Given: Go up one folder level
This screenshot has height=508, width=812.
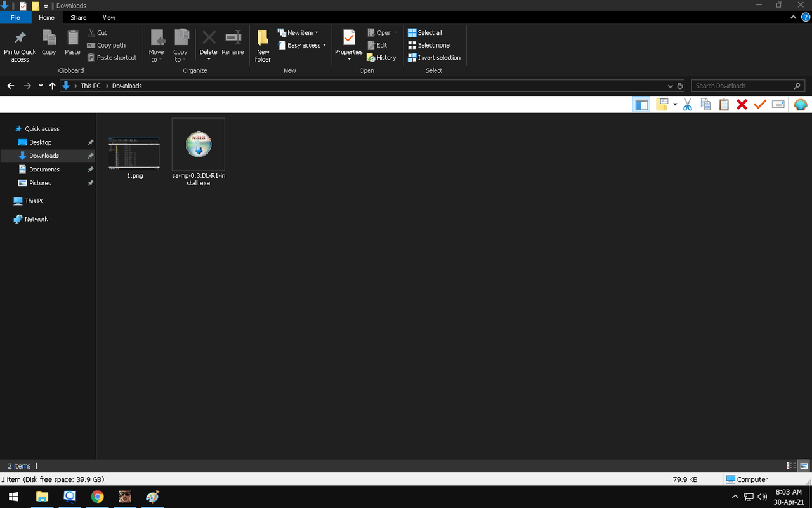Looking at the screenshot, I should pyautogui.click(x=53, y=86).
